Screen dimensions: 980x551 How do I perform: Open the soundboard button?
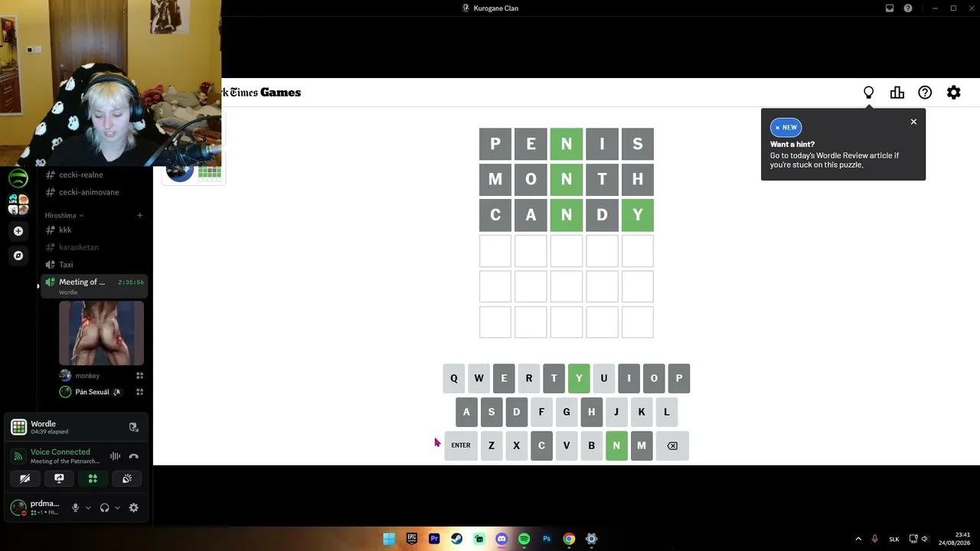point(127,479)
